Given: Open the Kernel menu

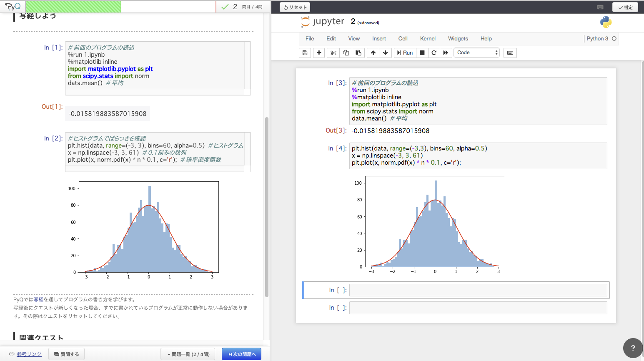Looking at the screenshot, I should coord(428,39).
